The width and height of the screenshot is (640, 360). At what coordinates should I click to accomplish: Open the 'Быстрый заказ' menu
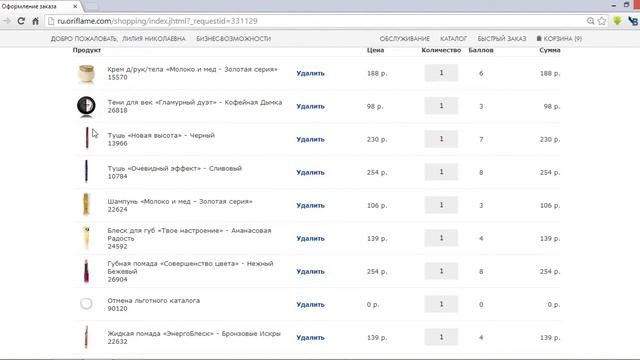pos(502,39)
